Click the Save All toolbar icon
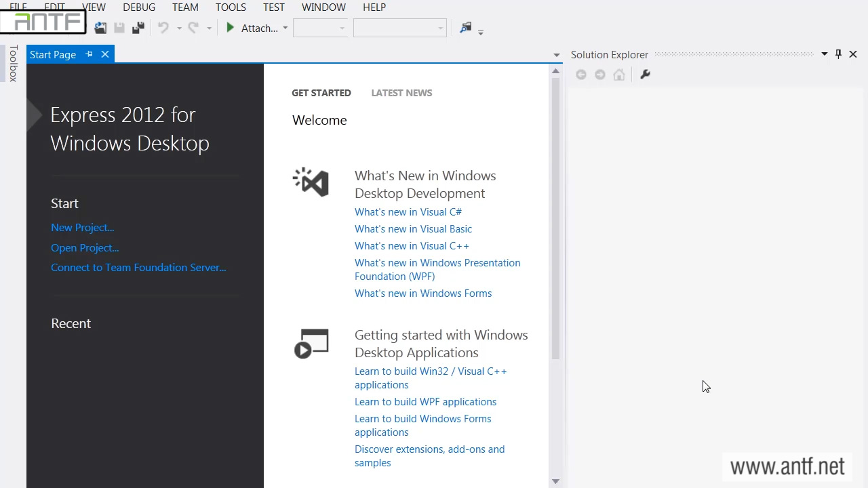 coord(138,28)
